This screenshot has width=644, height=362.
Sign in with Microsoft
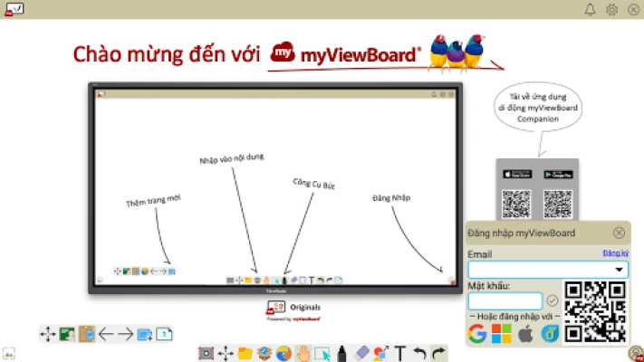[502, 333]
